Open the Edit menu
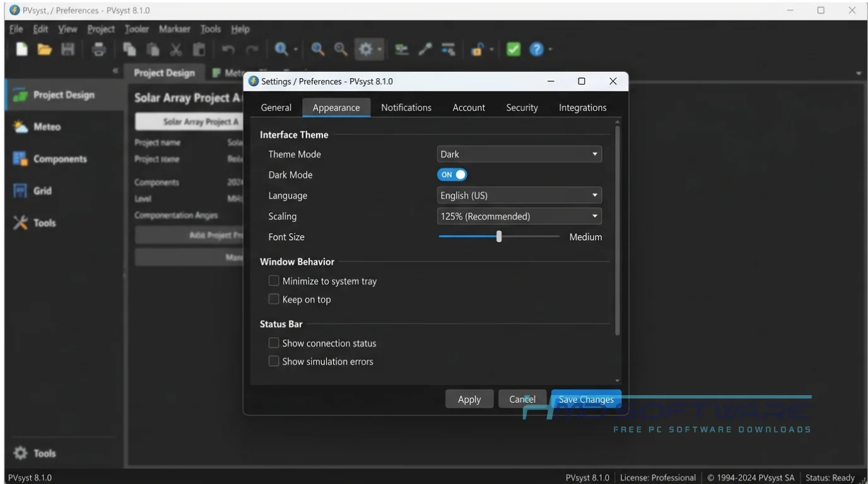This screenshot has width=868, height=484. 40,29
